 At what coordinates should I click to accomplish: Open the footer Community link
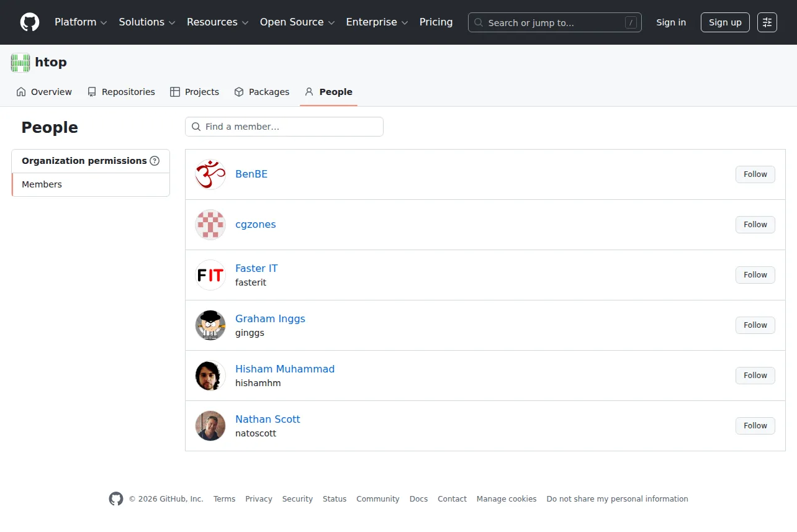378,499
